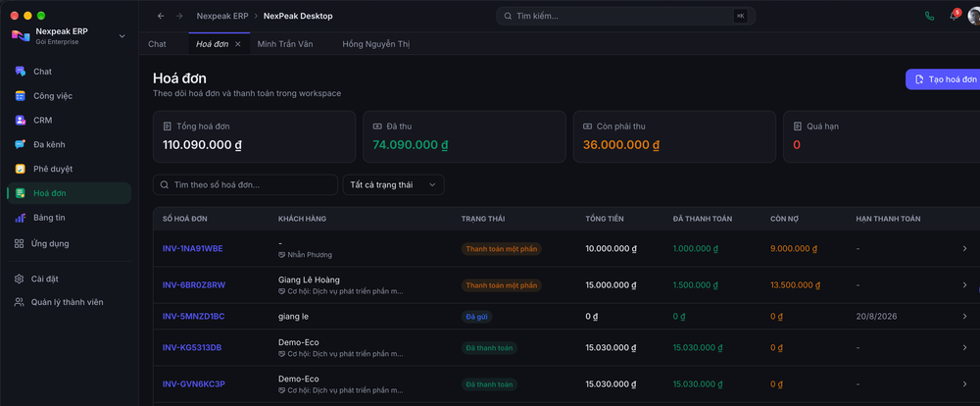Go forward with the right arrow
Screen dimensions: 980x406
coord(179,16)
